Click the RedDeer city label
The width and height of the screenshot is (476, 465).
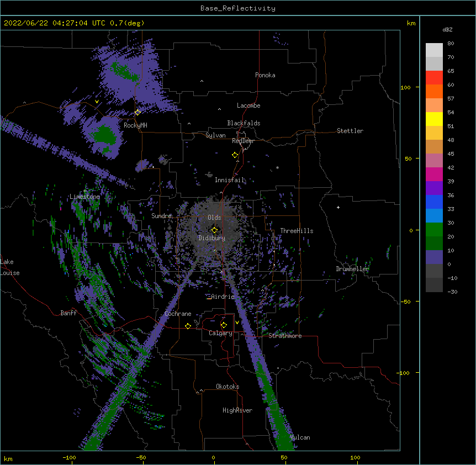pos(243,141)
